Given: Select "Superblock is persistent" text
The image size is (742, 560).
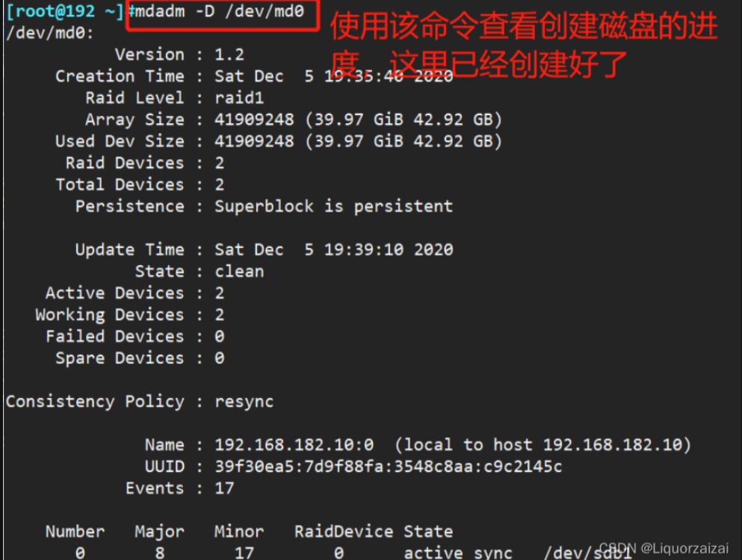Looking at the screenshot, I should (x=333, y=206).
